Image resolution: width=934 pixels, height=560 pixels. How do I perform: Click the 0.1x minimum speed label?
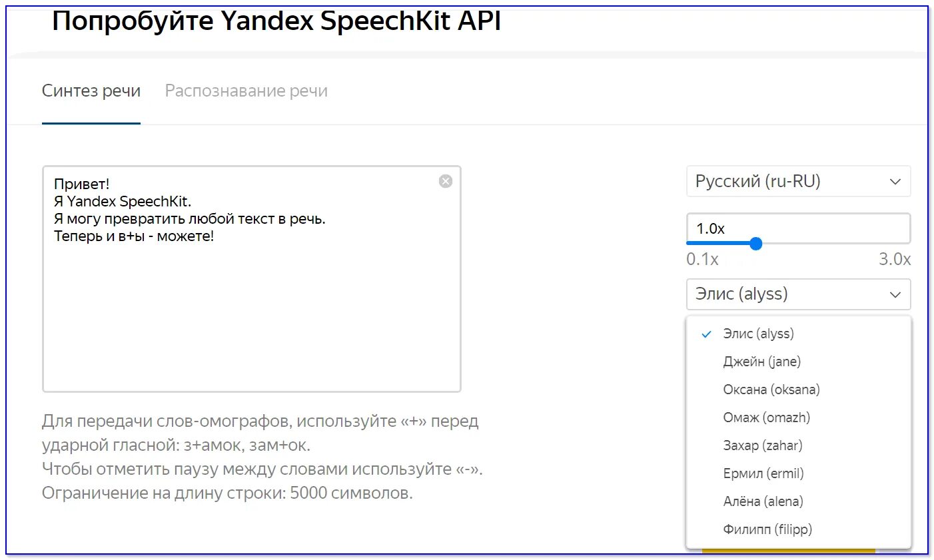(x=702, y=259)
